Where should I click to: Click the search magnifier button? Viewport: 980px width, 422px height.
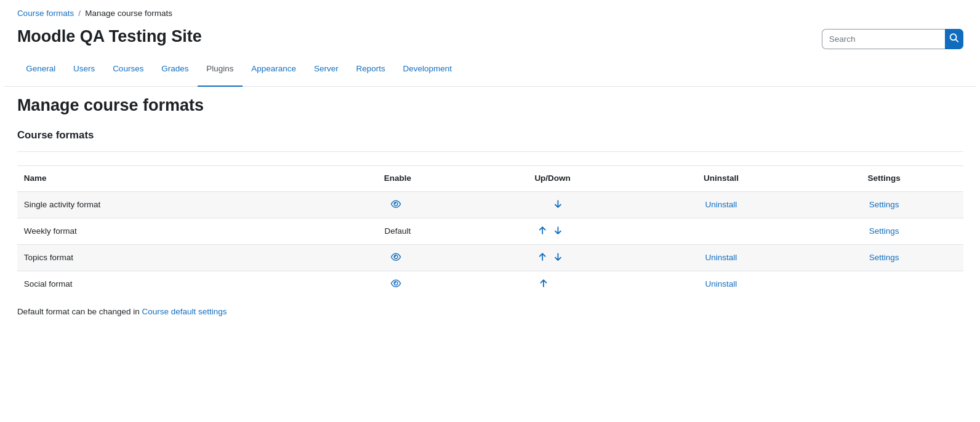pos(954,39)
